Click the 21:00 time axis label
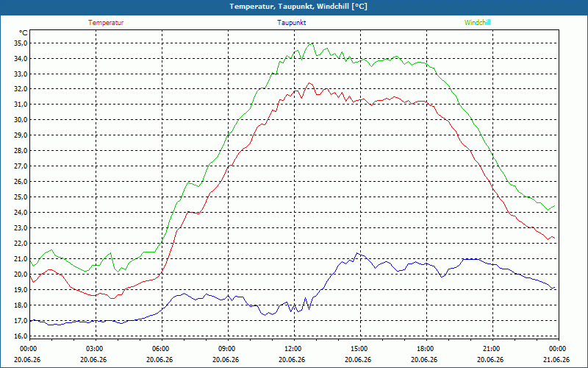588x368 pixels. [490, 349]
